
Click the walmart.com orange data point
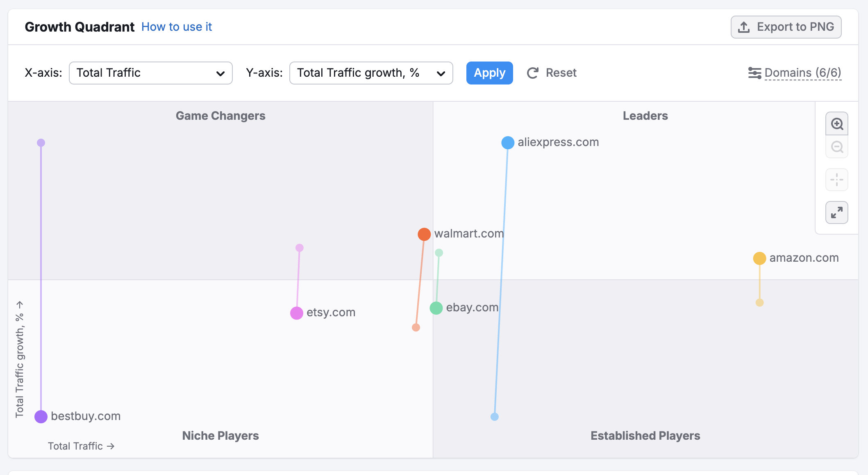coord(424,234)
